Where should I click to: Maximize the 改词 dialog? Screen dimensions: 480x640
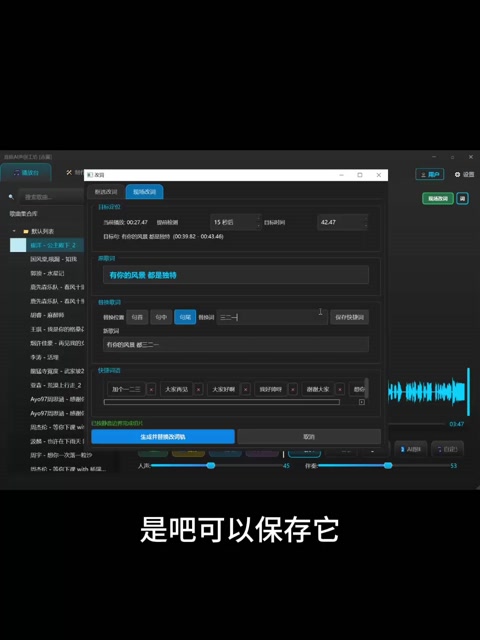click(x=360, y=175)
